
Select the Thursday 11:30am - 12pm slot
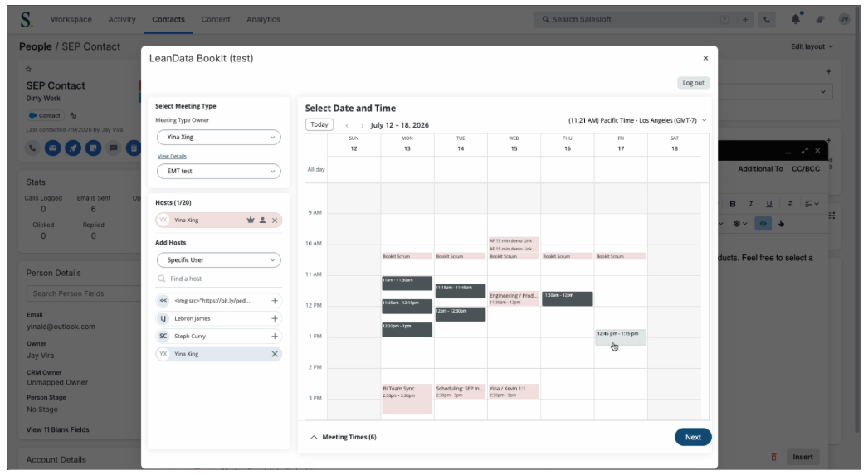(x=567, y=298)
